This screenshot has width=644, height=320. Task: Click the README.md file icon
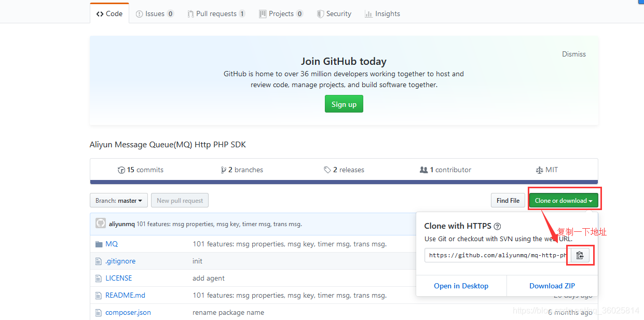point(99,295)
